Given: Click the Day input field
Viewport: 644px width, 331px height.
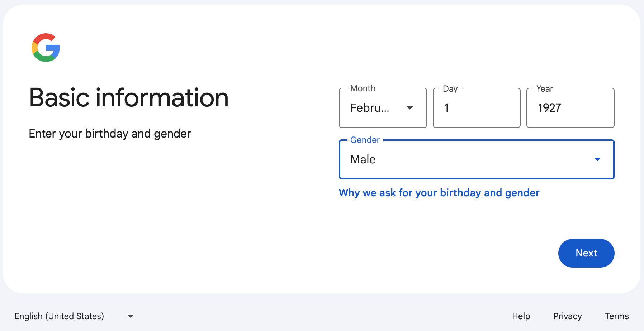Looking at the screenshot, I should click(477, 108).
